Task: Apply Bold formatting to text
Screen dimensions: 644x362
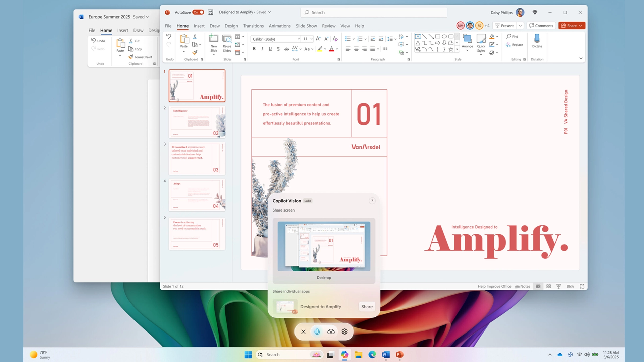Action: pos(254,49)
